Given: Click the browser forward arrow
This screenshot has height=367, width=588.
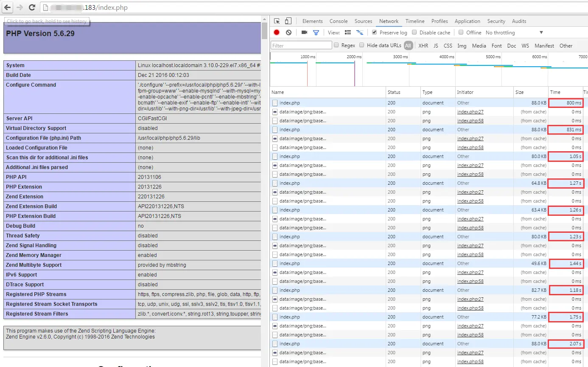Looking at the screenshot, I should pos(20,7).
